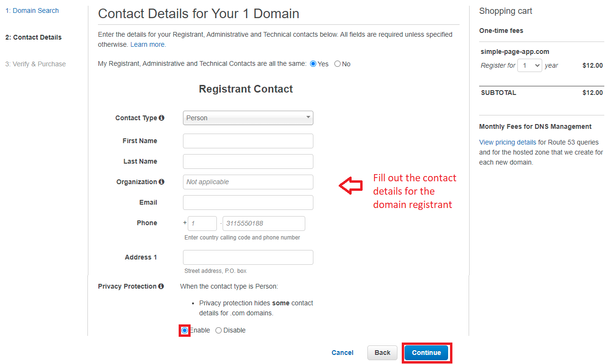
Task: Select No for same contacts
Action: (x=338, y=64)
